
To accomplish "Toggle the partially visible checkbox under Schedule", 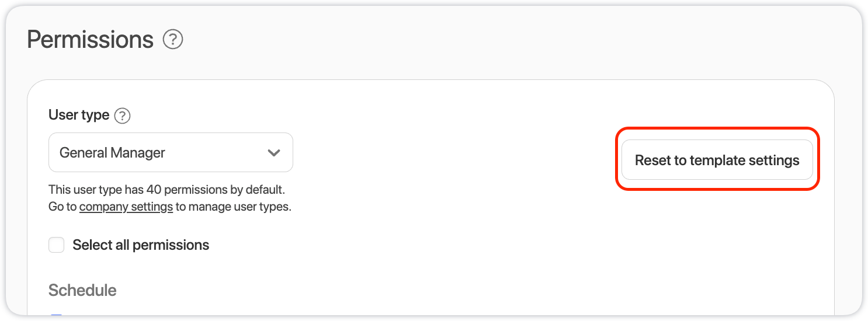I will coord(57,317).
